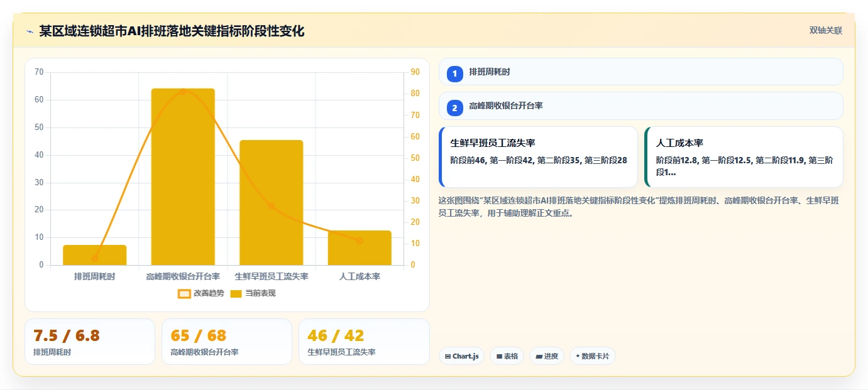Click right axis value 50

(415, 158)
